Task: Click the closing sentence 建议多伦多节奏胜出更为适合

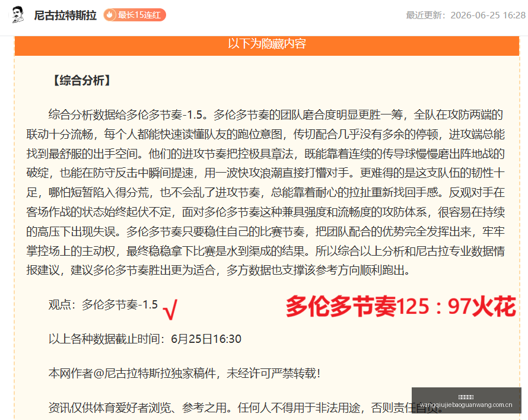Action: pyautogui.click(x=143, y=270)
